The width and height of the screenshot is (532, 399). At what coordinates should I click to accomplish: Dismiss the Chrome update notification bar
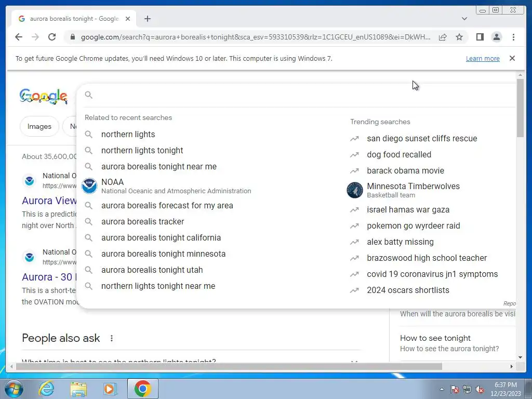512,58
